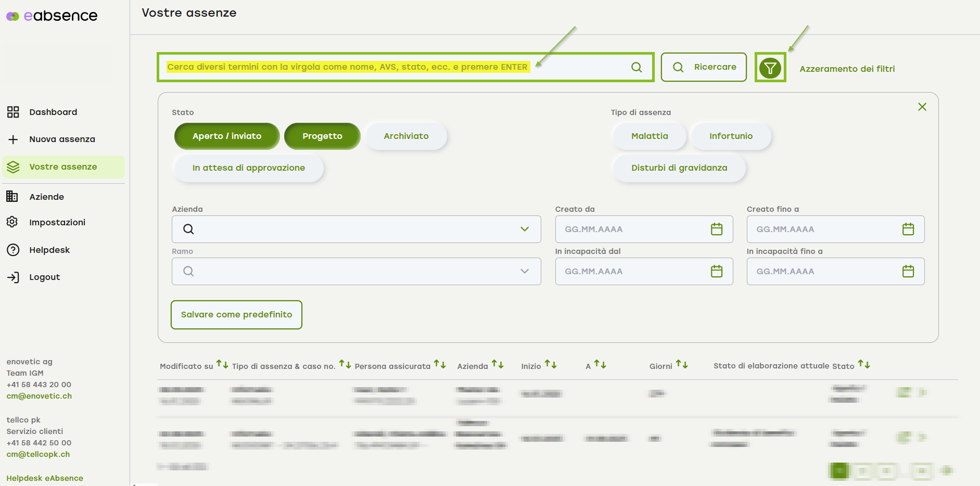Click Salvare come predefinito button
980x486 pixels.
click(236, 315)
